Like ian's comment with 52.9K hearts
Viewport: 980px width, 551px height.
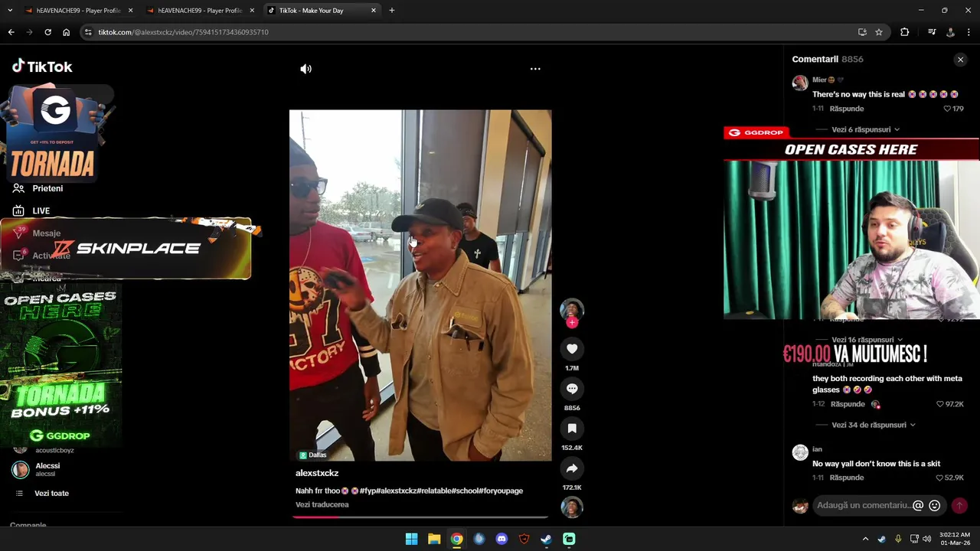940,478
